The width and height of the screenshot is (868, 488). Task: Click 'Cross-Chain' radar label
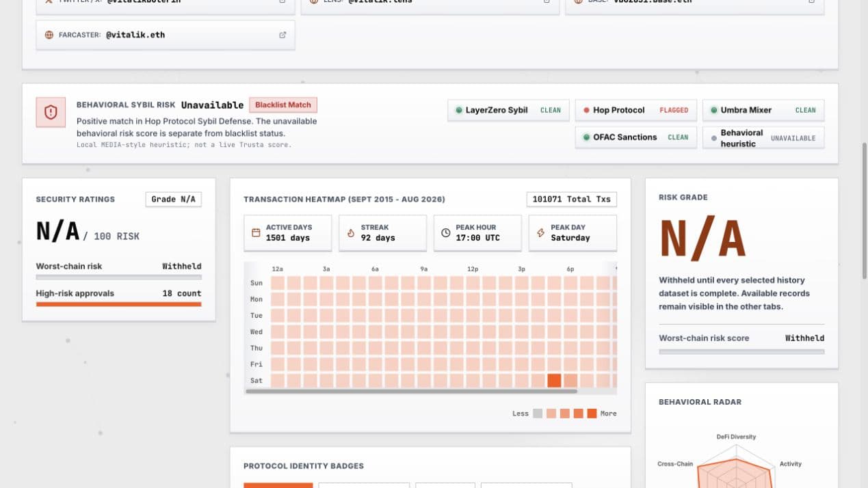point(675,464)
